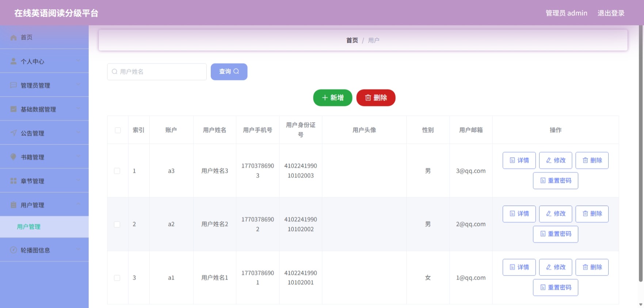The height and width of the screenshot is (308, 644).
Task: Click 重置密码 icon for user a2
Action: point(543,234)
